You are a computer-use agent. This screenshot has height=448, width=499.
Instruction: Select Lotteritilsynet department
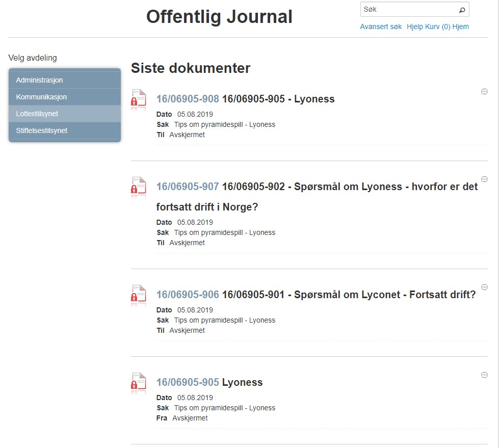pyautogui.click(x=65, y=114)
